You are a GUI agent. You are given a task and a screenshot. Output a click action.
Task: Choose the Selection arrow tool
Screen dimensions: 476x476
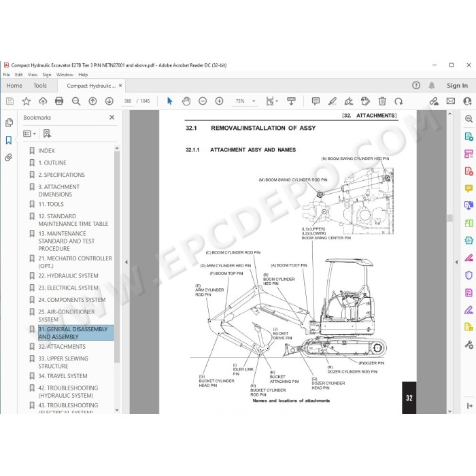pyautogui.click(x=170, y=101)
